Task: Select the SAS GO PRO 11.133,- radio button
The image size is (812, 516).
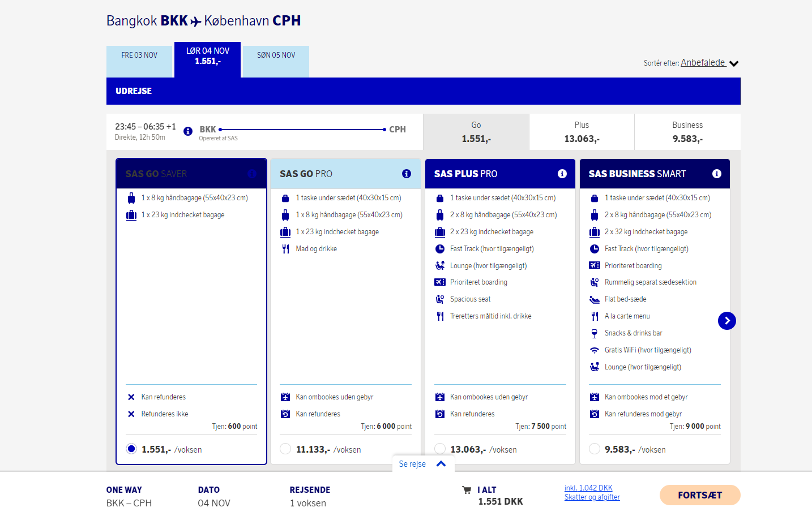Action: click(285, 449)
